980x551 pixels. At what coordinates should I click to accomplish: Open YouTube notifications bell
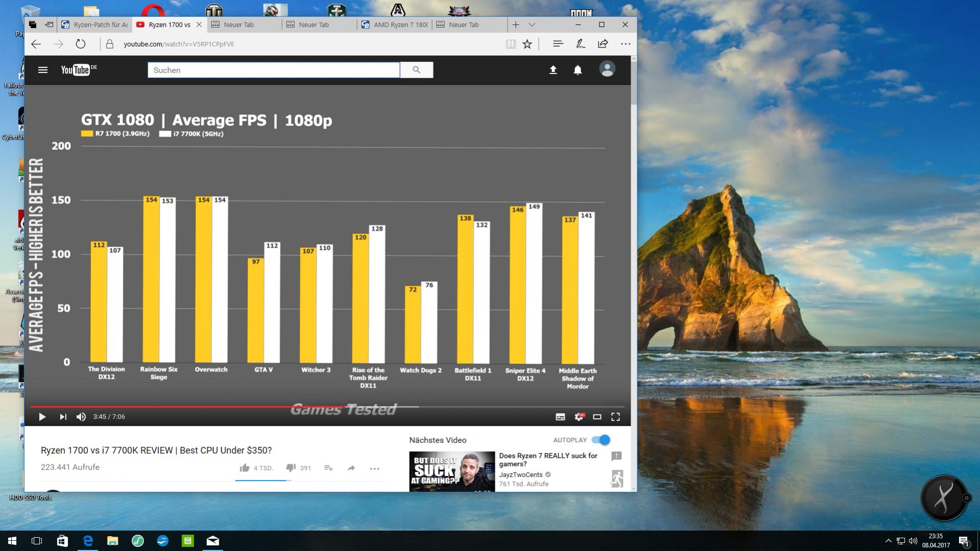point(578,70)
